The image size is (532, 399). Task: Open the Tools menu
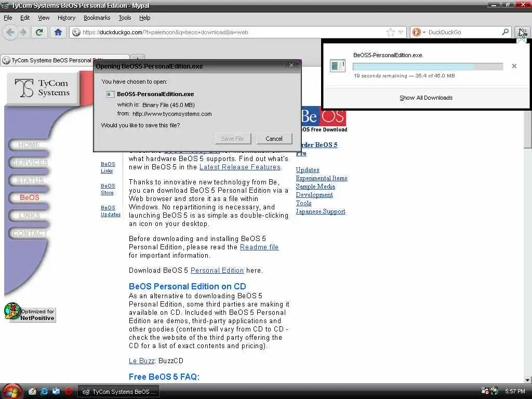(125, 18)
